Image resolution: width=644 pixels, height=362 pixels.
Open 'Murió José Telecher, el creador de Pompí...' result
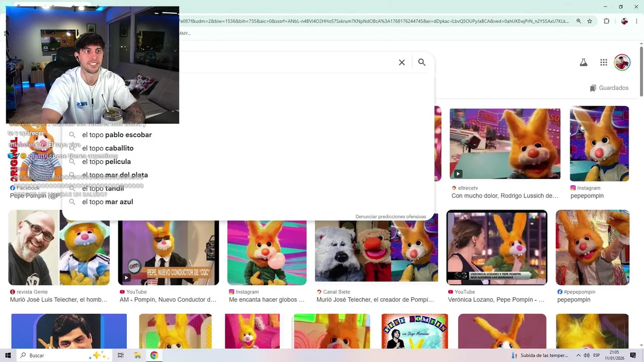(375, 300)
